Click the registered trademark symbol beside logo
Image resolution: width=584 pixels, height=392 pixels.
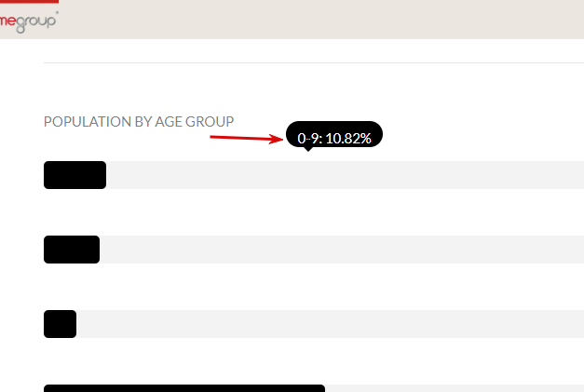(56, 13)
